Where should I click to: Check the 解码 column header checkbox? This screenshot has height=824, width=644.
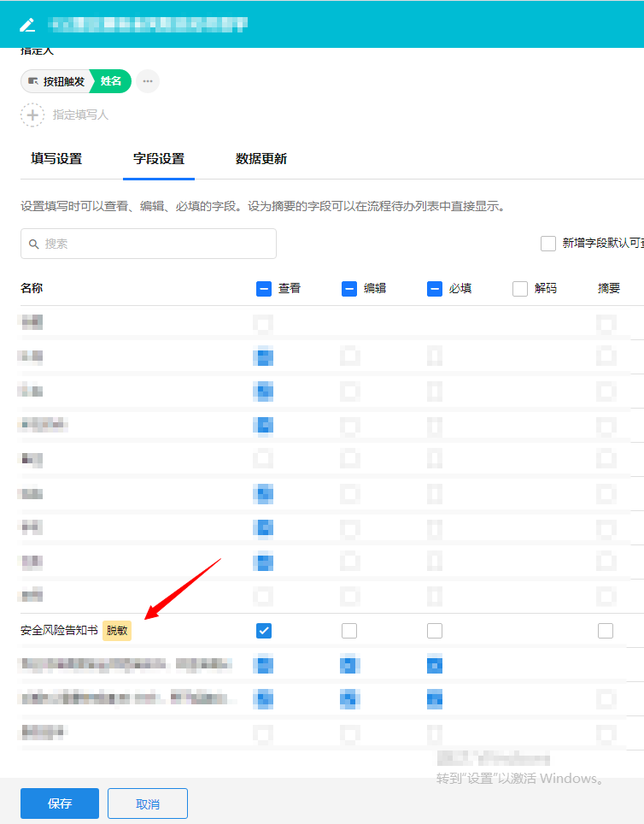pos(520,289)
